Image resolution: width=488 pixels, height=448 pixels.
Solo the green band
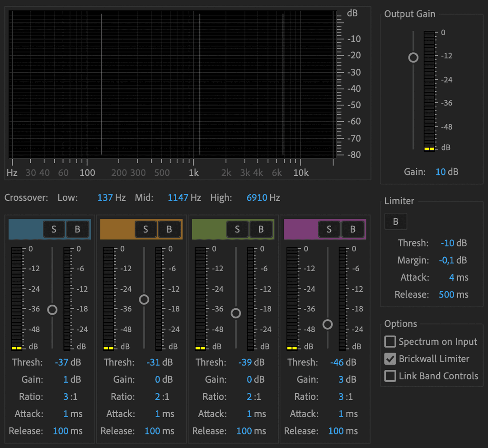click(x=238, y=230)
